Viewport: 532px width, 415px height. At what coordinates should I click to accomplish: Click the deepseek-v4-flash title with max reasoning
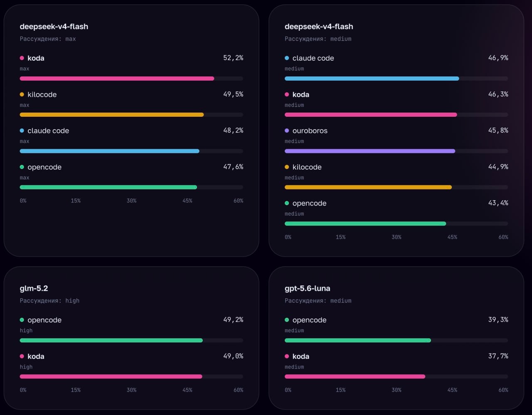click(x=54, y=27)
